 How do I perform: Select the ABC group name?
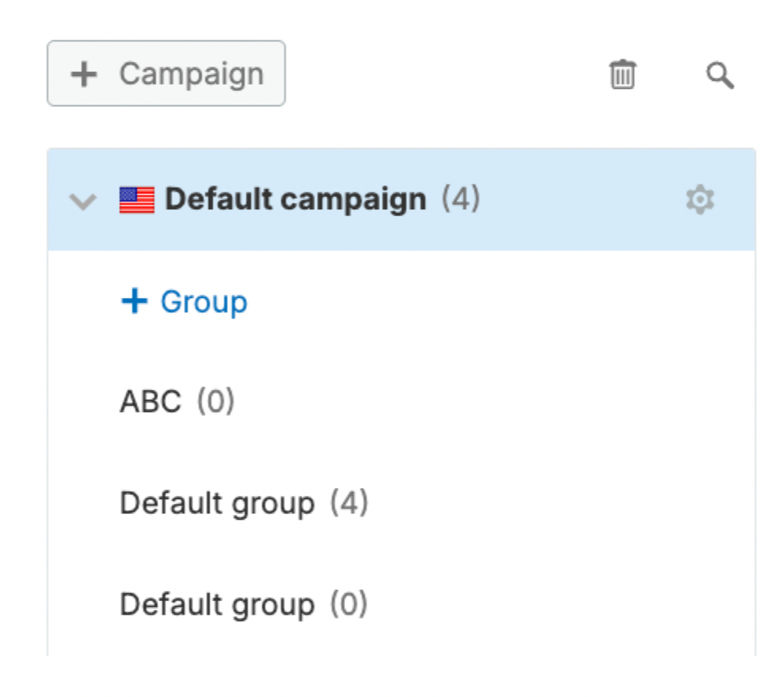(150, 402)
